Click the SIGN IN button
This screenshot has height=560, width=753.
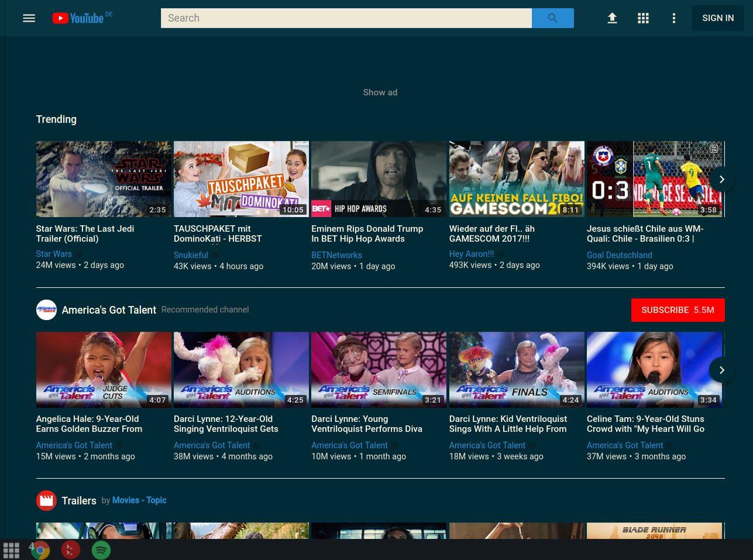click(718, 18)
